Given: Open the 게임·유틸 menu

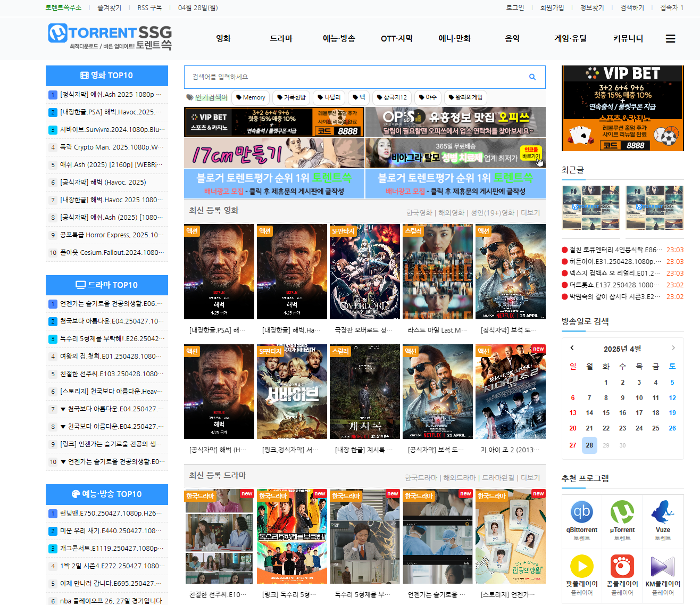Looking at the screenshot, I should [x=570, y=38].
